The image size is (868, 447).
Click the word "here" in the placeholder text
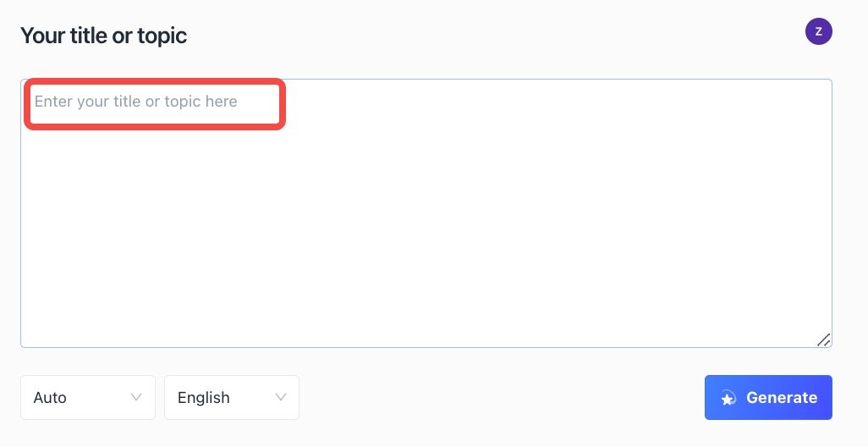pos(221,102)
